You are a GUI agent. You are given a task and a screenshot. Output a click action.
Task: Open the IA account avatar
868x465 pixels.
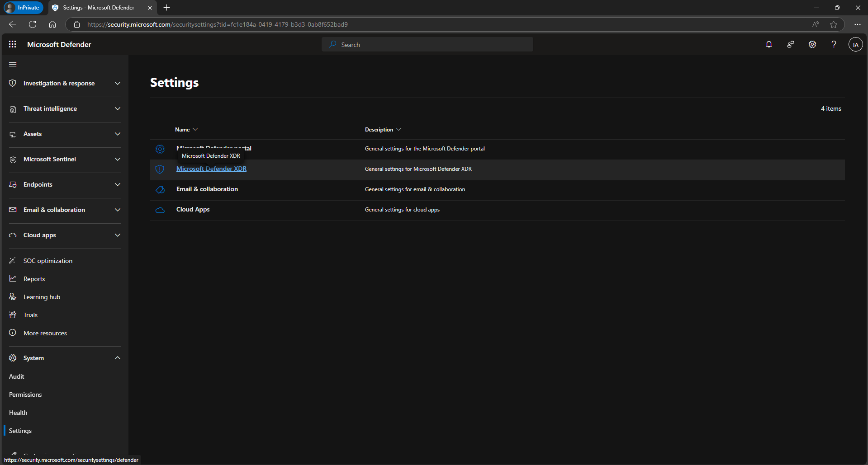tap(855, 45)
